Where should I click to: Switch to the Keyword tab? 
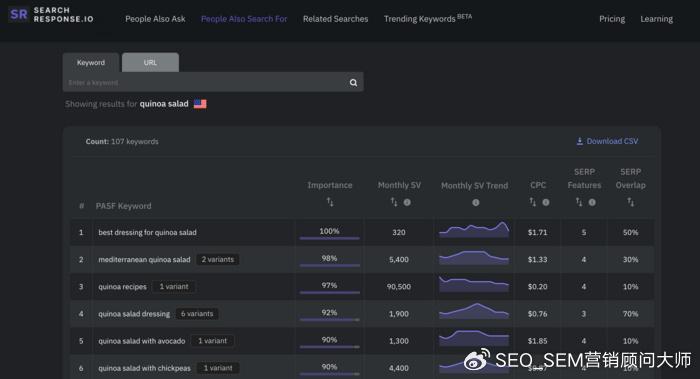point(91,62)
